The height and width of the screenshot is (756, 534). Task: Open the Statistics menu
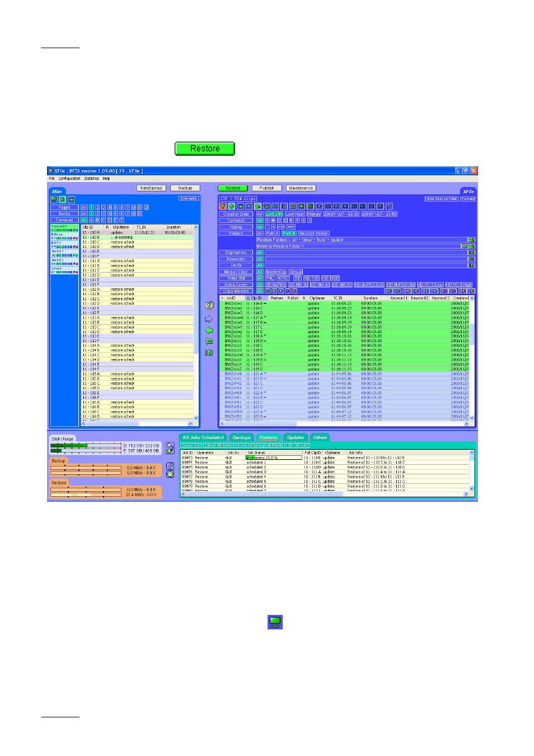pyautogui.click(x=92, y=179)
